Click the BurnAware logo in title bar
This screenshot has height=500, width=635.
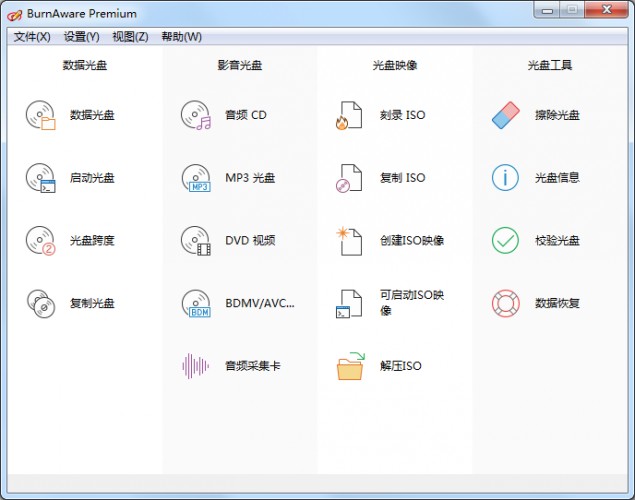tap(15, 15)
